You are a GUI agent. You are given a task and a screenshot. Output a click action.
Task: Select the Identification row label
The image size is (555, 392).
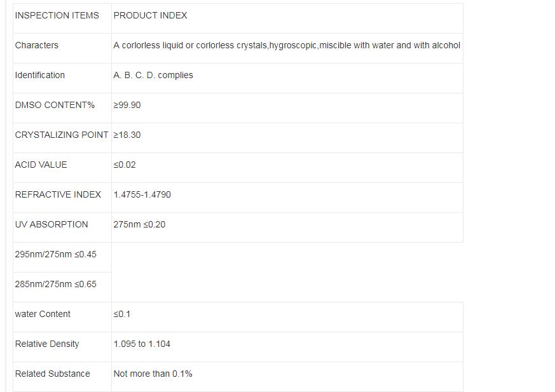pyautogui.click(x=39, y=75)
